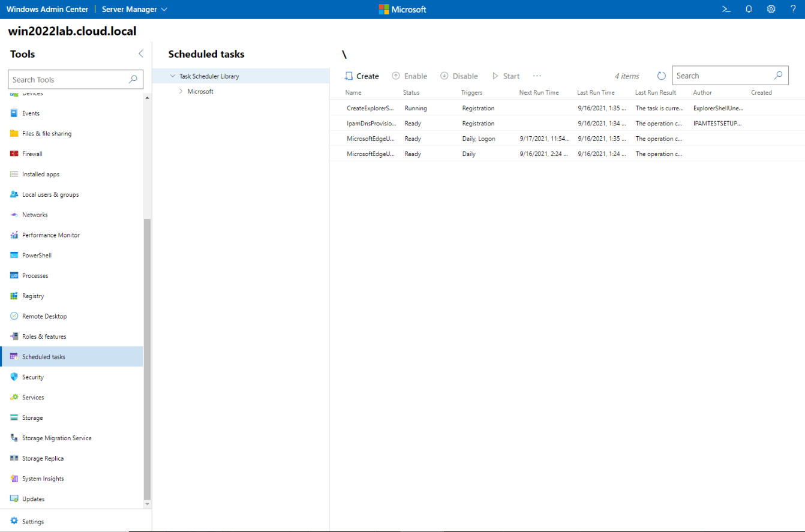805x532 pixels.
Task: Open the PowerShell console icon in header
Action: pos(726,9)
